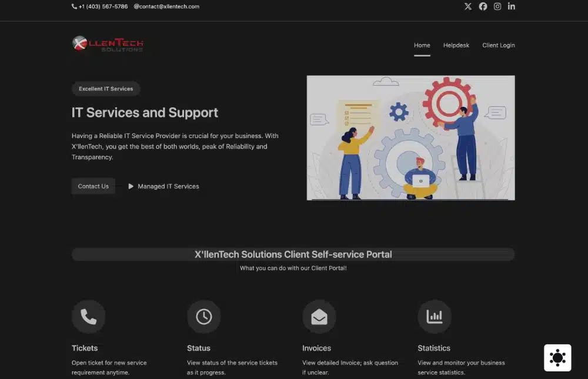Open the Instagram social icon
The image size is (588, 379).
coord(497,6)
